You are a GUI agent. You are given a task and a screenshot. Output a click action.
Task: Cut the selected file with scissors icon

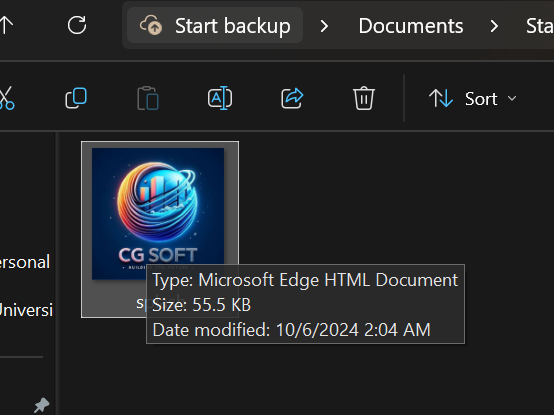click(6, 98)
